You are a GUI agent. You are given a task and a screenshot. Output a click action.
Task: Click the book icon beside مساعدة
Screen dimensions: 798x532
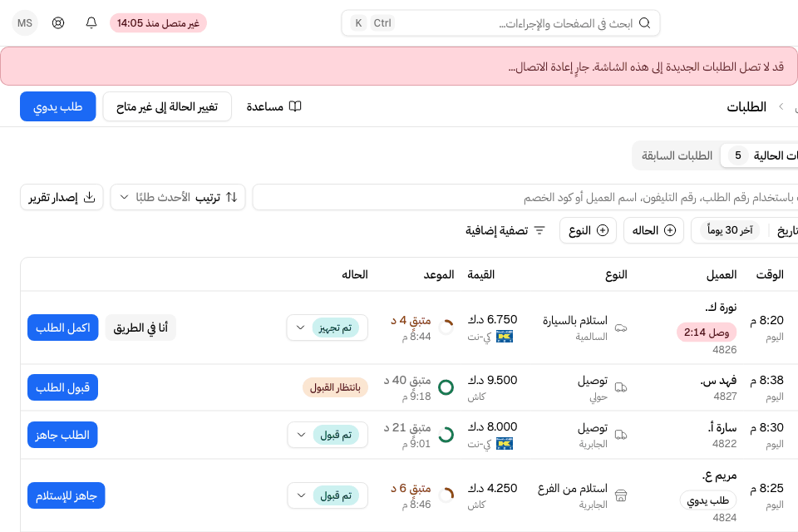tap(295, 106)
